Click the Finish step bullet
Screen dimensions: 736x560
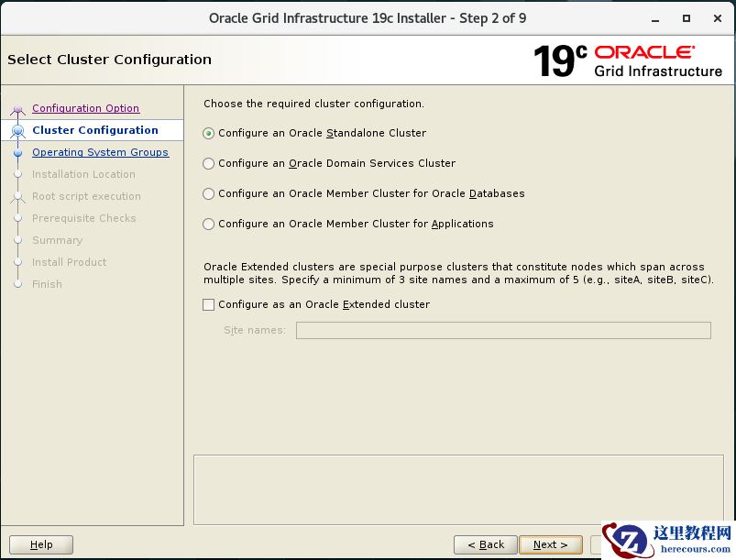[17, 284]
